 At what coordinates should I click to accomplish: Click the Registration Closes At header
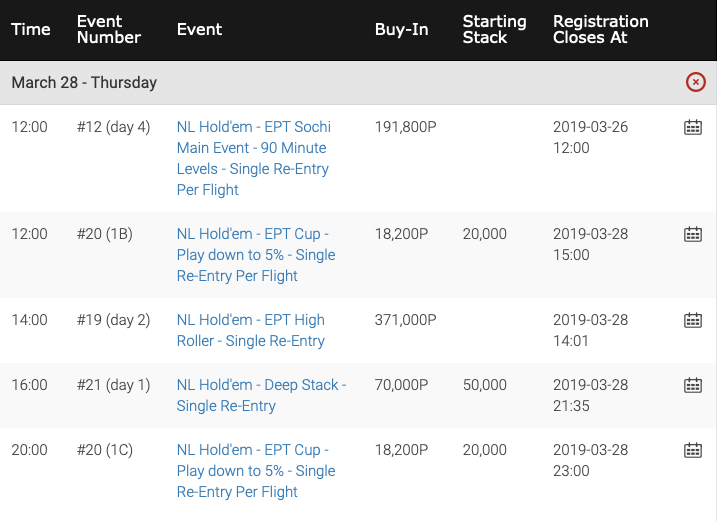[x=600, y=29]
